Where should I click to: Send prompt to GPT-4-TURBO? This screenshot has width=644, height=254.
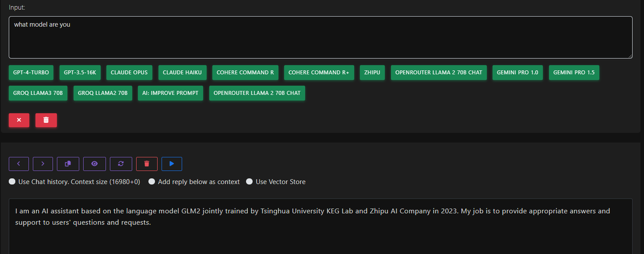click(32, 72)
